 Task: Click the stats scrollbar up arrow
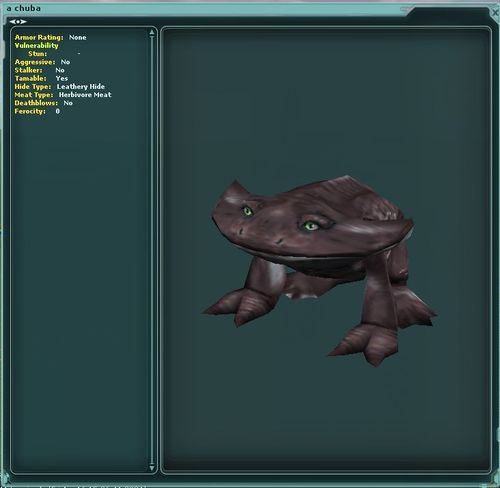click(152, 32)
